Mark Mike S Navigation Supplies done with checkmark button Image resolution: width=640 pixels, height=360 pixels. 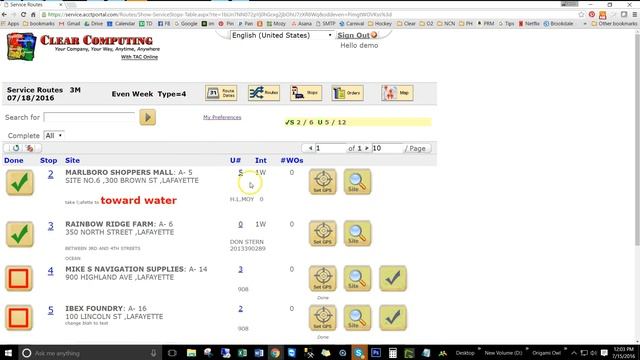tap(393, 278)
